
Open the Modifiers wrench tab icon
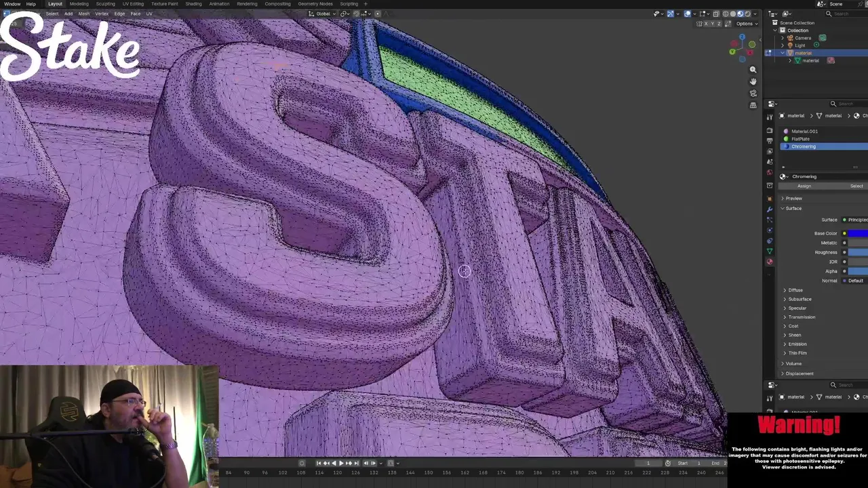[x=769, y=209]
